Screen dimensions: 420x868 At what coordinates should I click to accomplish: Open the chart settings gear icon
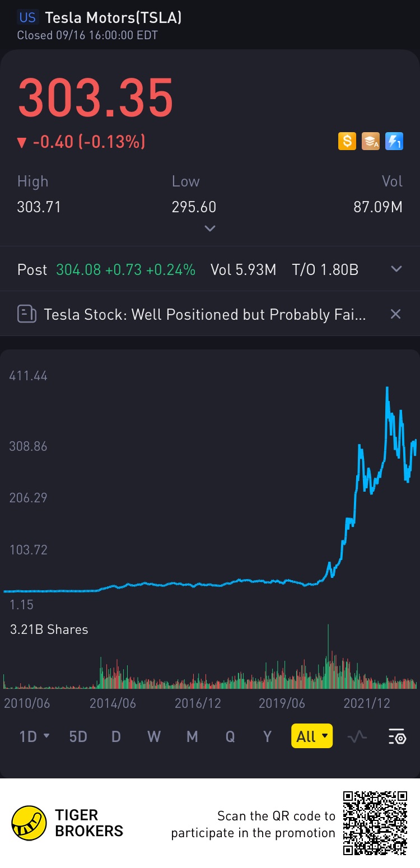tap(397, 737)
